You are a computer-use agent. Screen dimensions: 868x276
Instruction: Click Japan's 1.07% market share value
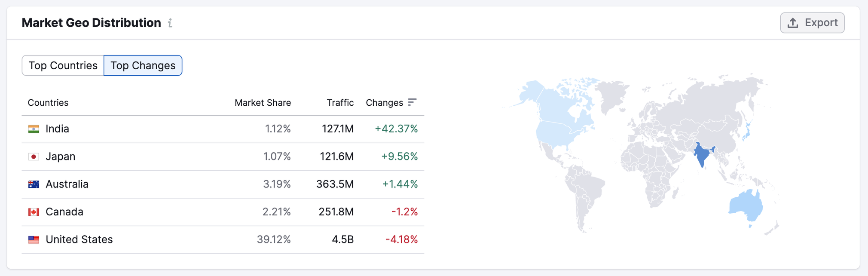pyautogui.click(x=277, y=156)
